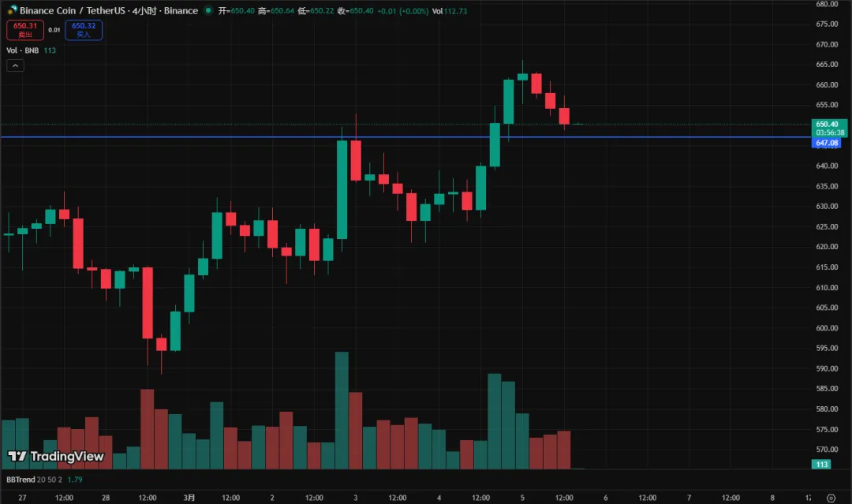Screen dimensions: 852x504
Task: Click the BNB coin logo icon
Action: coord(12,10)
